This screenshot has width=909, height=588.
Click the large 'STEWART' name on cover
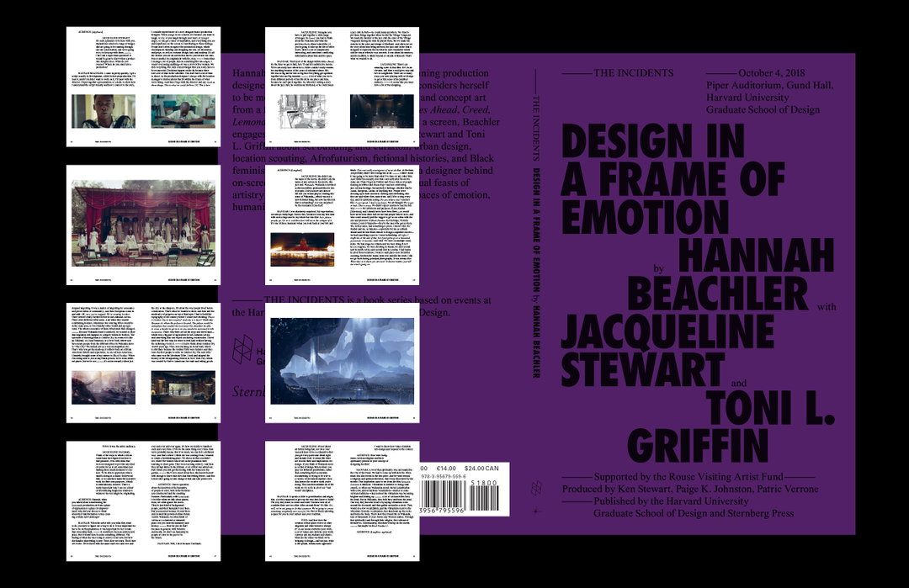pyautogui.click(x=643, y=368)
